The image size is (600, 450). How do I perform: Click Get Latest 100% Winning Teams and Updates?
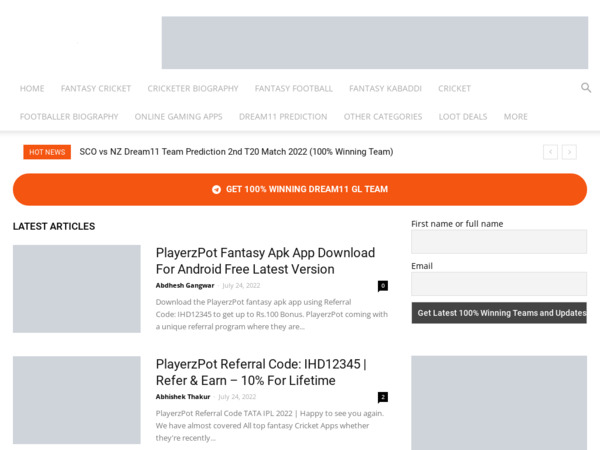click(499, 313)
